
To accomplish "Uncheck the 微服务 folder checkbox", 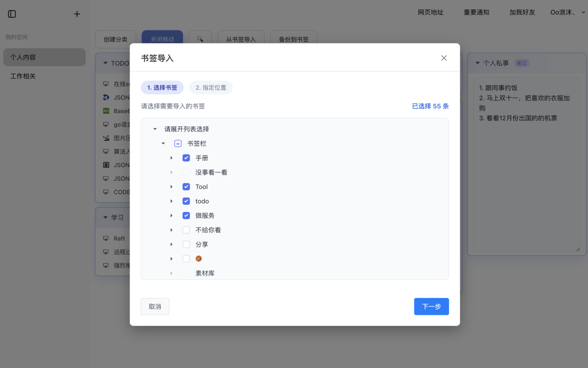I will coord(186,215).
